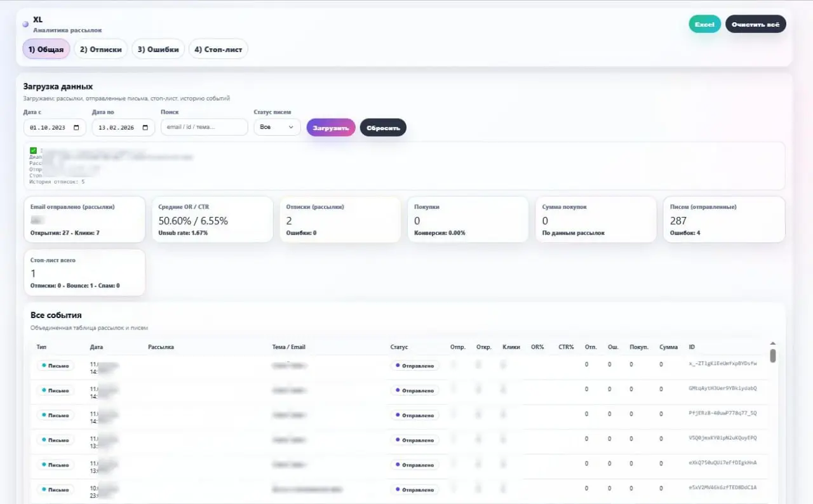The width and height of the screenshot is (813, 504).
Task: Click the 'Откр.' column header
Action: click(x=484, y=347)
